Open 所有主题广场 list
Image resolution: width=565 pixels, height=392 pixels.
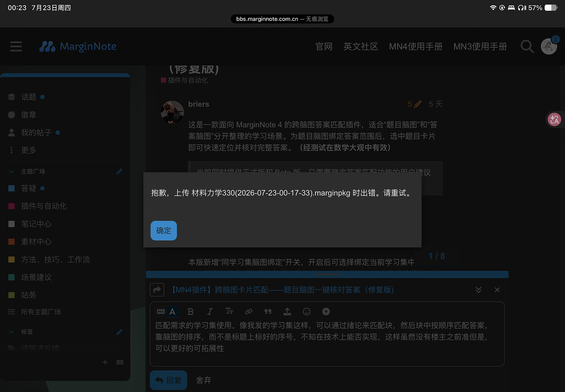(41, 312)
